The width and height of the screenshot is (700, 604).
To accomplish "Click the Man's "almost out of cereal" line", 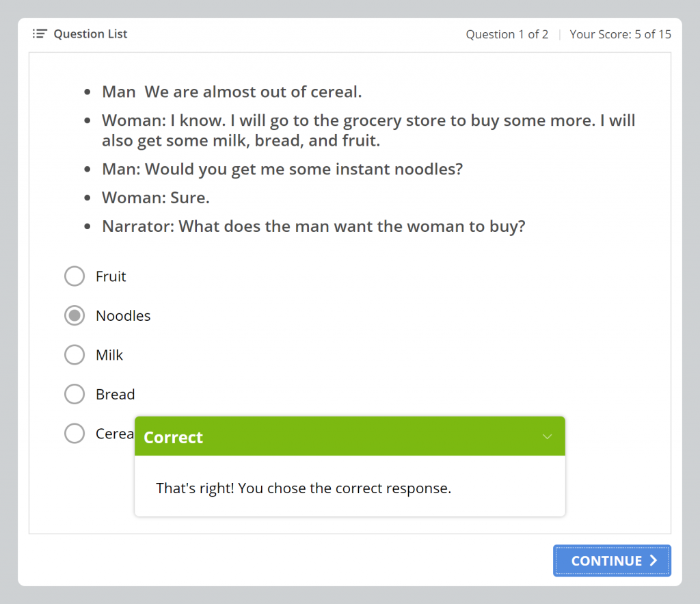I will [232, 92].
